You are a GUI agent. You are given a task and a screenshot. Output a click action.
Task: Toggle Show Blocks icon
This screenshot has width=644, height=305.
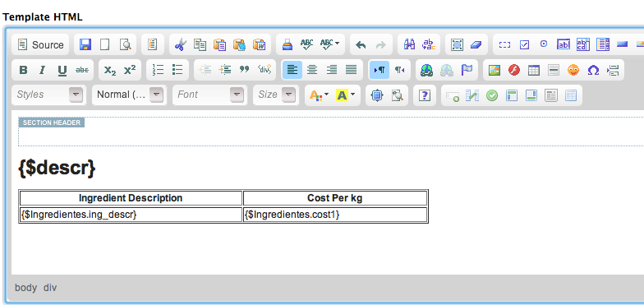click(397, 95)
